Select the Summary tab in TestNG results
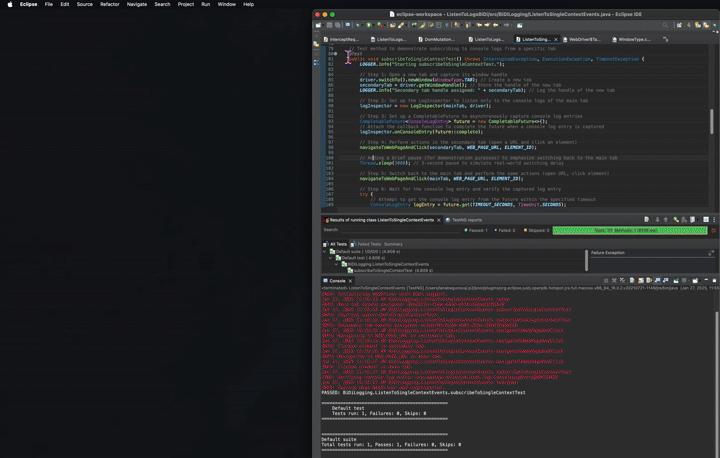This screenshot has height=458, width=720. [x=393, y=244]
